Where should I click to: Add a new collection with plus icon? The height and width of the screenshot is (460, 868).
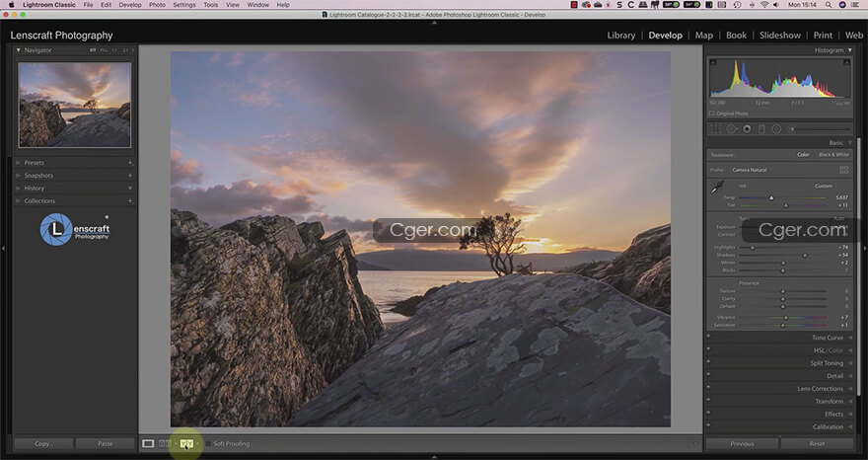click(130, 201)
